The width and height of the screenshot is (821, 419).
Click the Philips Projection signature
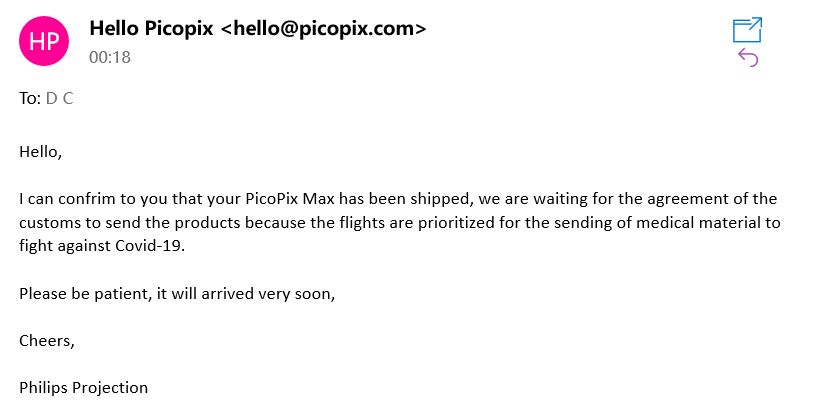[84, 388]
